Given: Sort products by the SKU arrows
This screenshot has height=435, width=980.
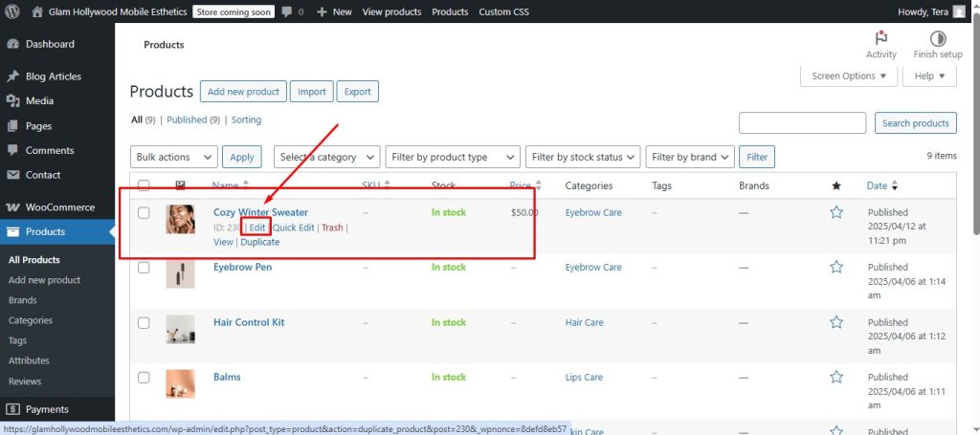Looking at the screenshot, I should point(387,185).
